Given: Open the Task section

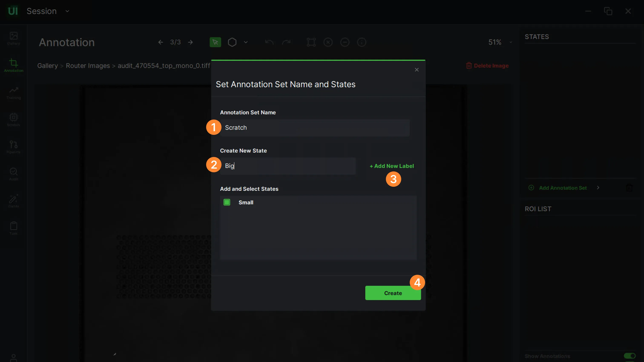Looking at the screenshot, I should point(13,228).
